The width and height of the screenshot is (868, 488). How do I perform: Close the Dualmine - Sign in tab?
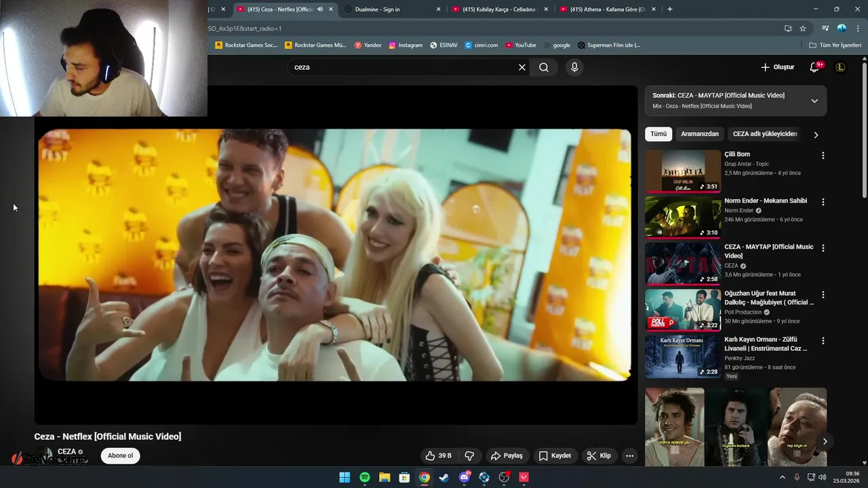(x=438, y=9)
